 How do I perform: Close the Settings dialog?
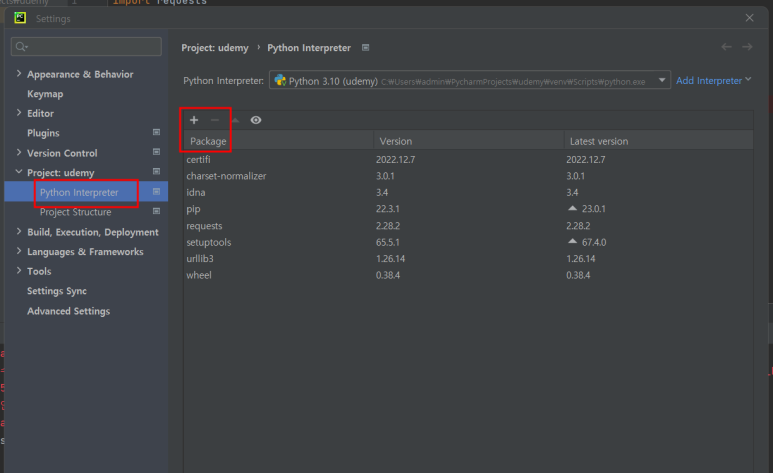pos(749,18)
